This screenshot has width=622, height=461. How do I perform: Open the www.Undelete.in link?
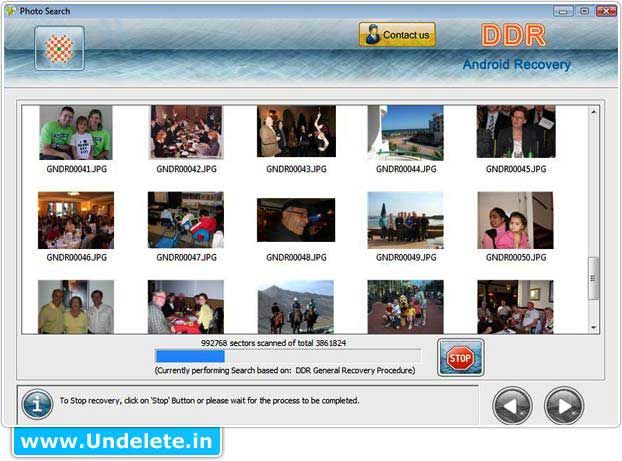[x=117, y=441]
